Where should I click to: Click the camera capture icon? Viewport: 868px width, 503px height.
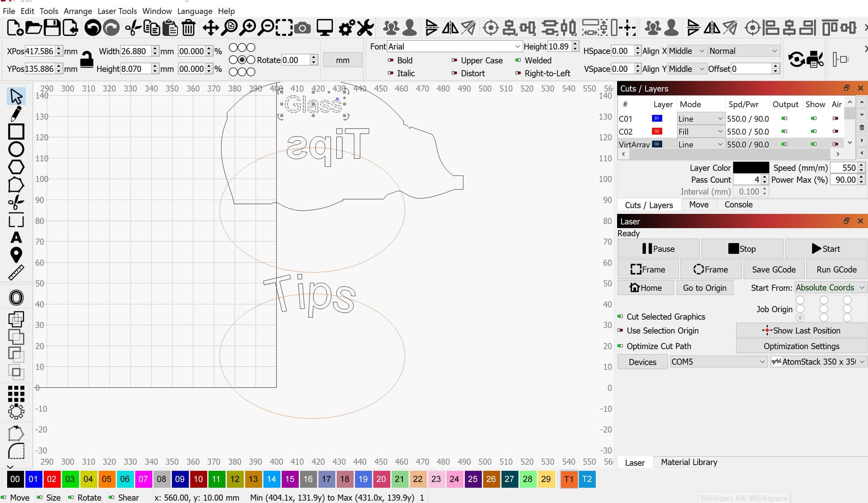(x=302, y=28)
